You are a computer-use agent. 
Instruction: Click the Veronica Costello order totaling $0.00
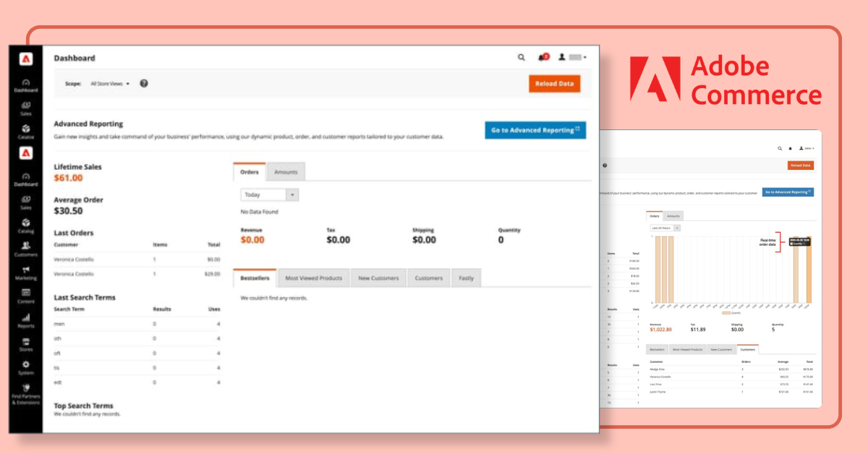[x=137, y=259]
